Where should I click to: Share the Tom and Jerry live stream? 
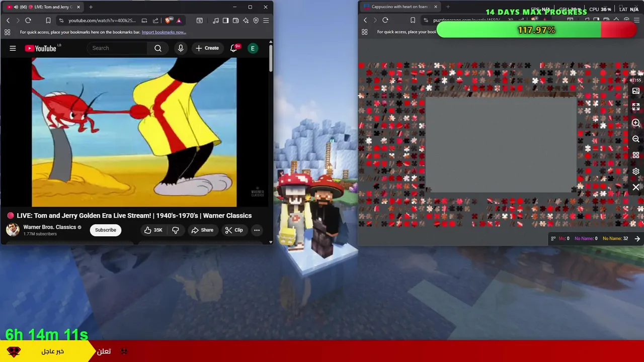tap(202, 230)
